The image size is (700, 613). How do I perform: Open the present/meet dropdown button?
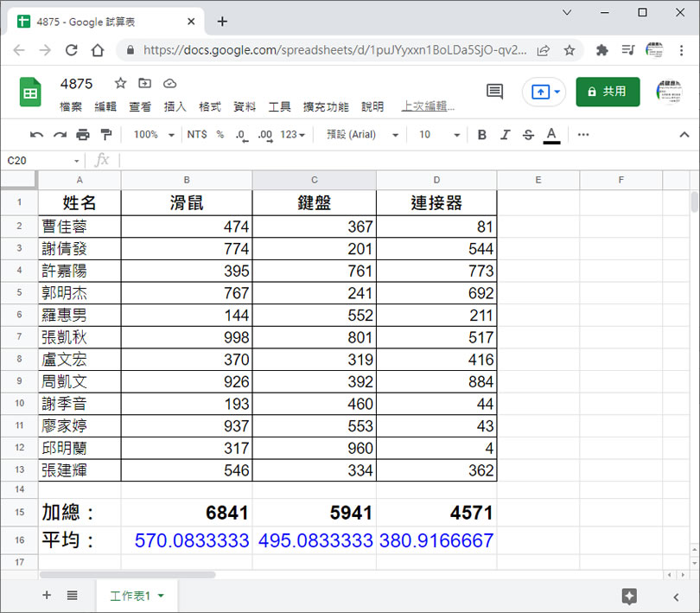(x=544, y=92)
